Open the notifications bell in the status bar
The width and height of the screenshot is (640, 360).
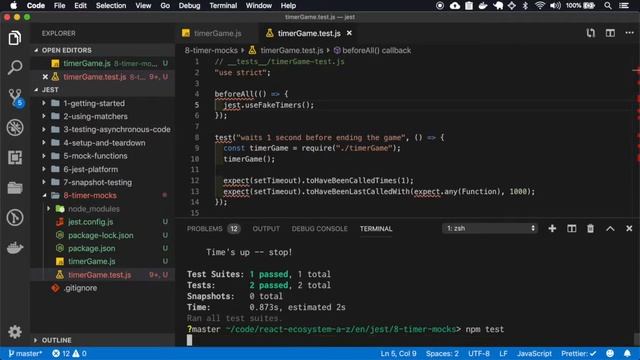point(627,353)
